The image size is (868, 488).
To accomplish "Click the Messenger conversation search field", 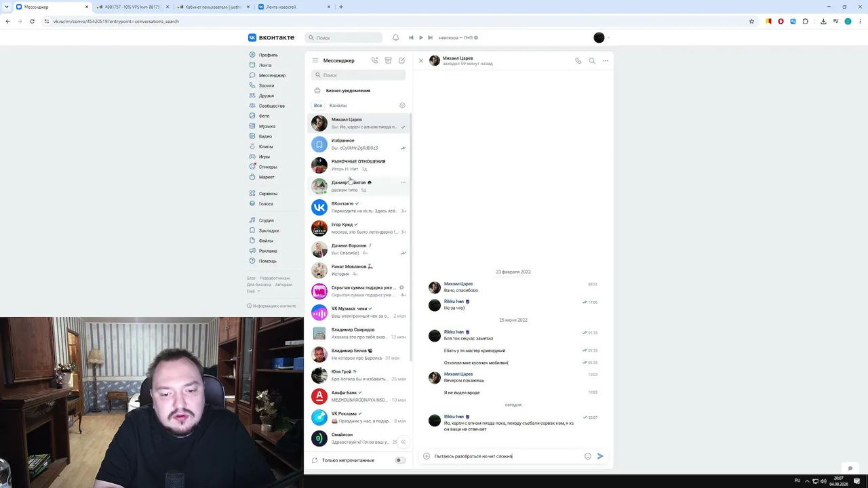I will tap(359, 75).
